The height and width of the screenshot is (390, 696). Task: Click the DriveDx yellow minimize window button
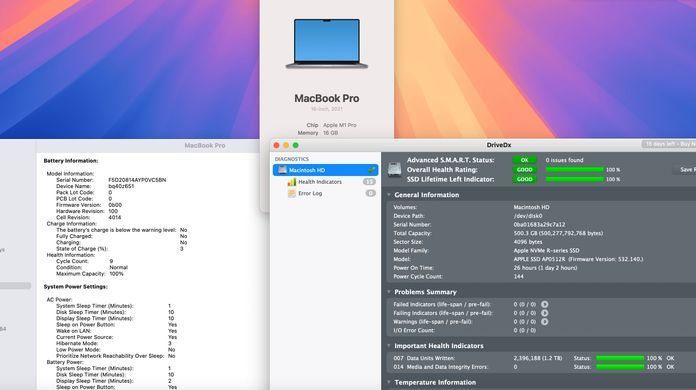point(286,145)
